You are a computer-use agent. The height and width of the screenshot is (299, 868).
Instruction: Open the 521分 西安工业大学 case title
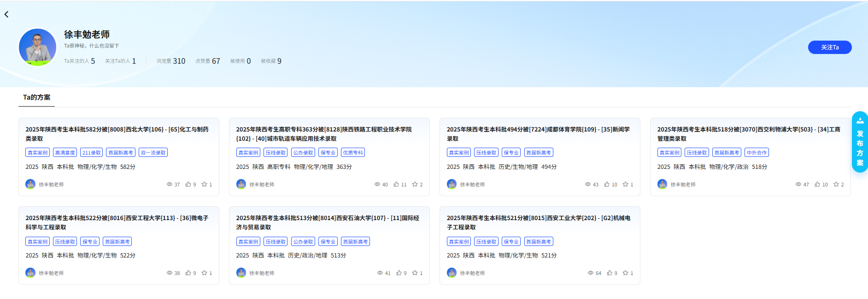pos(538,222)
